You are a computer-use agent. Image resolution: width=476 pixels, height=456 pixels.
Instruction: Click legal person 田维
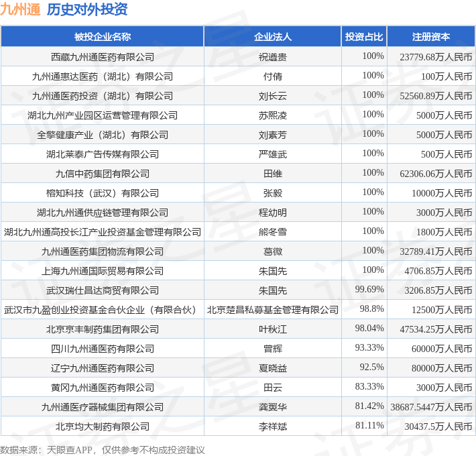(273, 174)
